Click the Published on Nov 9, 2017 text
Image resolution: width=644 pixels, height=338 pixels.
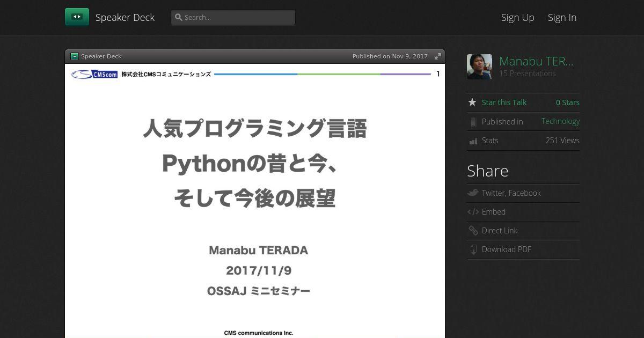(x=390, y=56)
